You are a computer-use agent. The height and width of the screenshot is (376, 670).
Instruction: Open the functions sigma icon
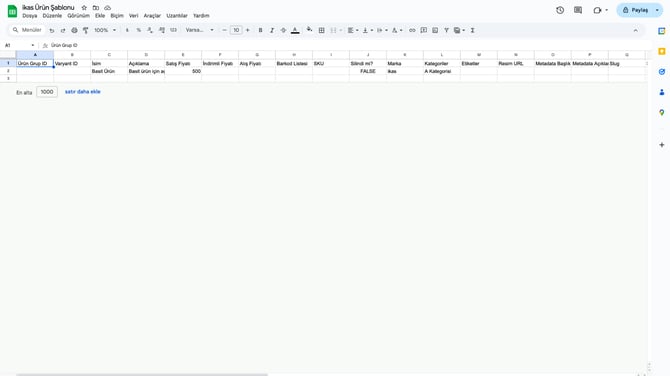pos(473,30)
